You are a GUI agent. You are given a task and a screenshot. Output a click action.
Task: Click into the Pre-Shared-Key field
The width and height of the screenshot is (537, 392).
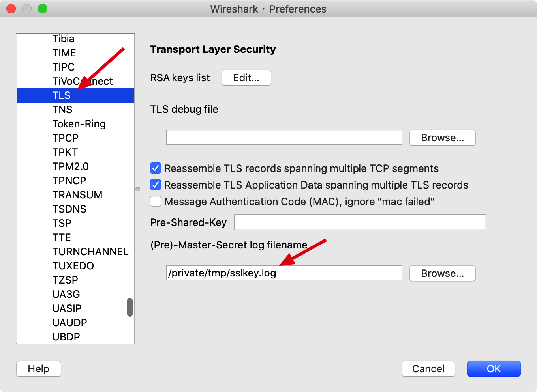coord(360,222)
